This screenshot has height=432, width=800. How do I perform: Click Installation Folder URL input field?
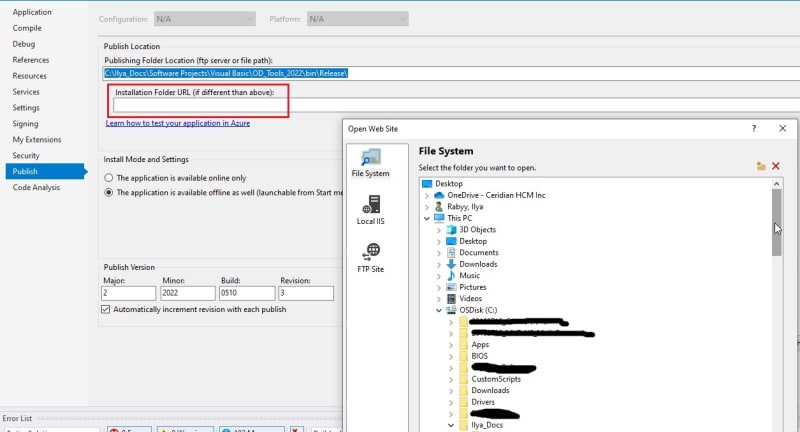pos(456,105)
